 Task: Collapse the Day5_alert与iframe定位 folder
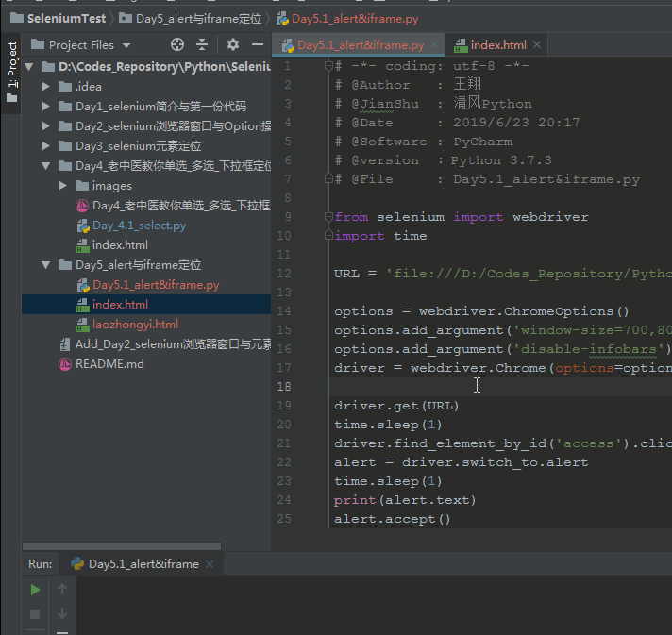[x=46, y=265]
